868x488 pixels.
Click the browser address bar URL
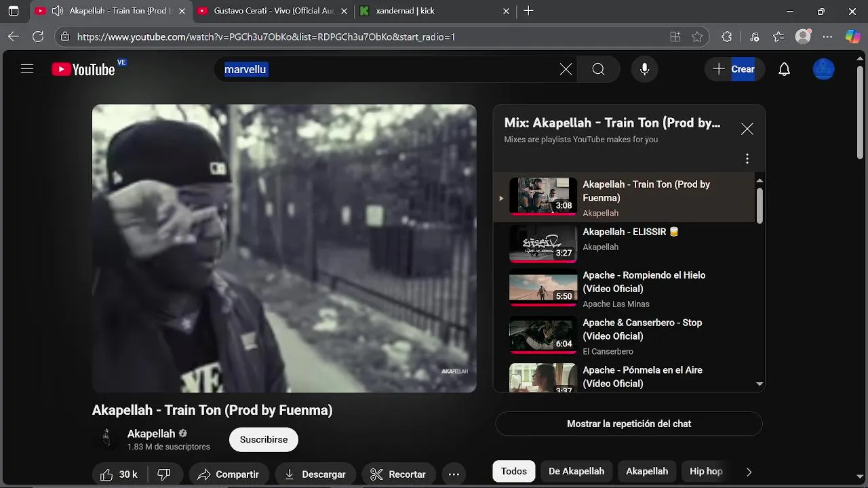coord(266,37)
